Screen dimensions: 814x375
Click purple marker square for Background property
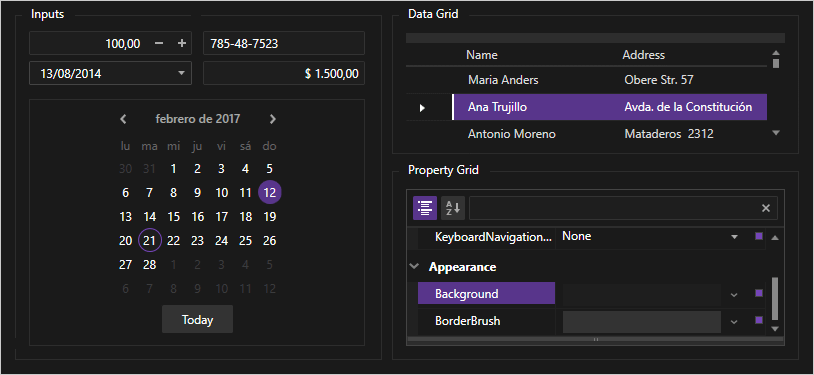coord(759,293)
